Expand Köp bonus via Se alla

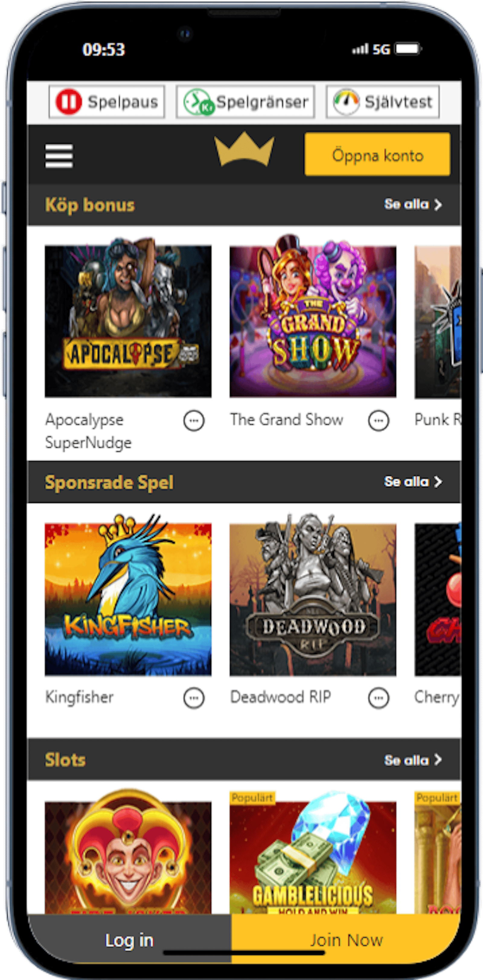tap(413, 204)
